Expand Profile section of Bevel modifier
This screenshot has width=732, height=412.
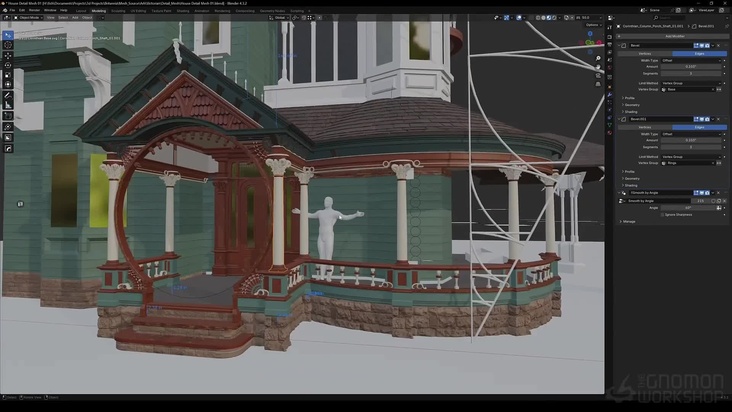click(x=628, y=98)
